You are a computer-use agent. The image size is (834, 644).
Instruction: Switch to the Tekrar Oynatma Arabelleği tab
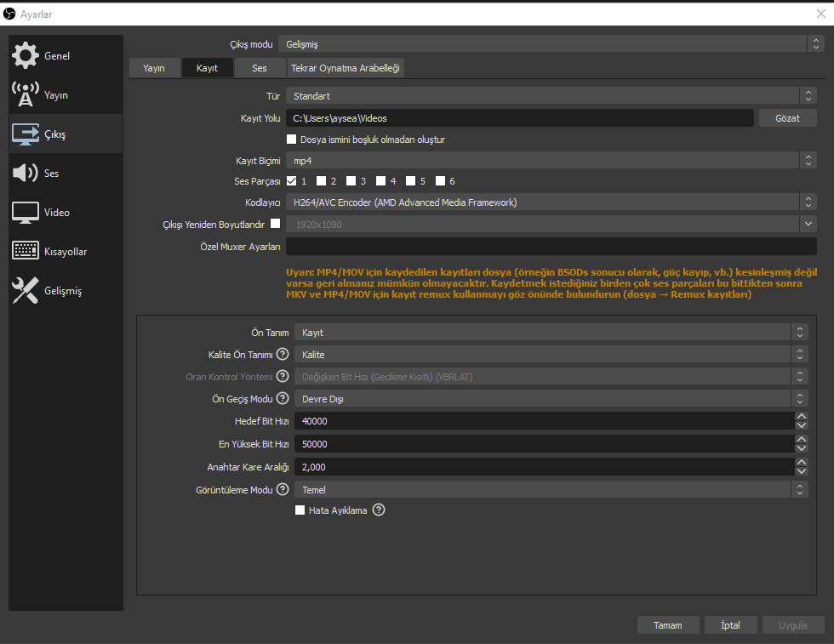(346, 68)
